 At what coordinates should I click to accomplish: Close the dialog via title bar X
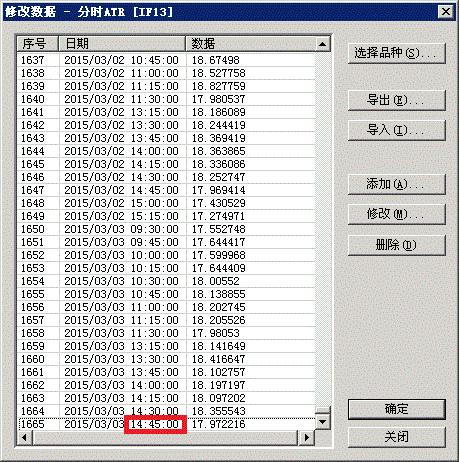[446, 12]
